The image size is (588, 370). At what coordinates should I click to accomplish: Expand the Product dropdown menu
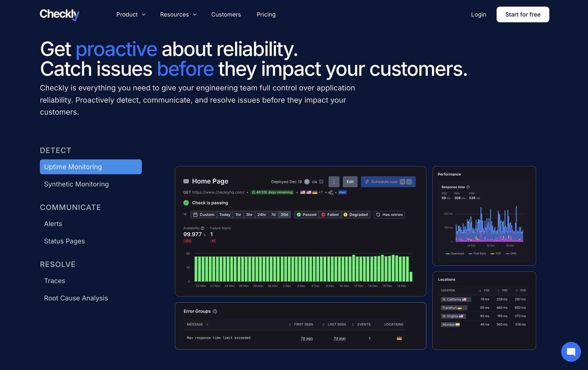131,15
